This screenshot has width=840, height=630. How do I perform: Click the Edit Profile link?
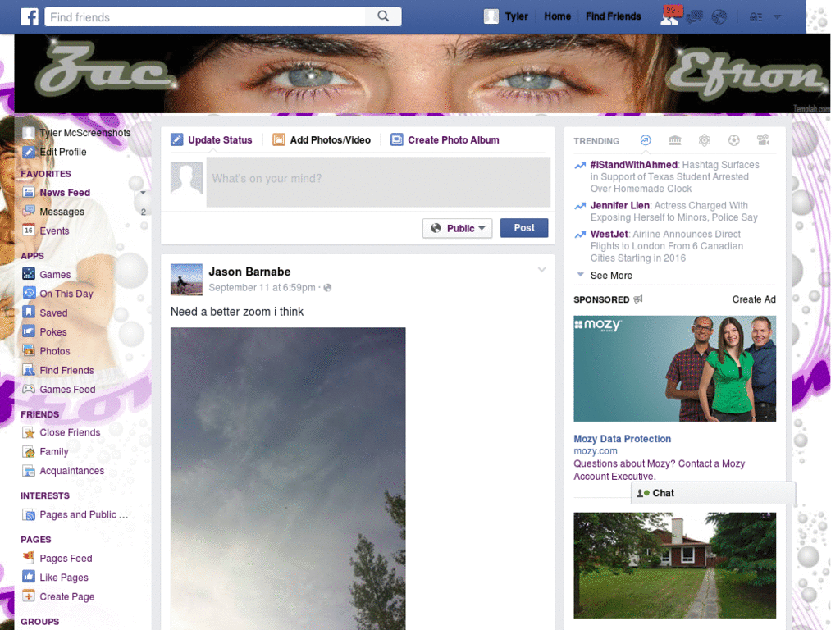[x=62, y=152]
